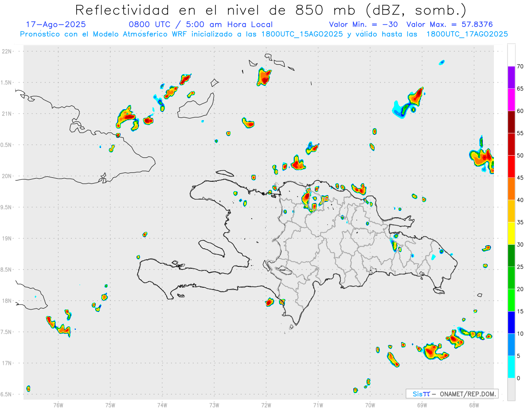Viewport: 532px width, 411px height.
Task: Select the 'Valor Max. = 57.8376' text
Action: (450, 24)
